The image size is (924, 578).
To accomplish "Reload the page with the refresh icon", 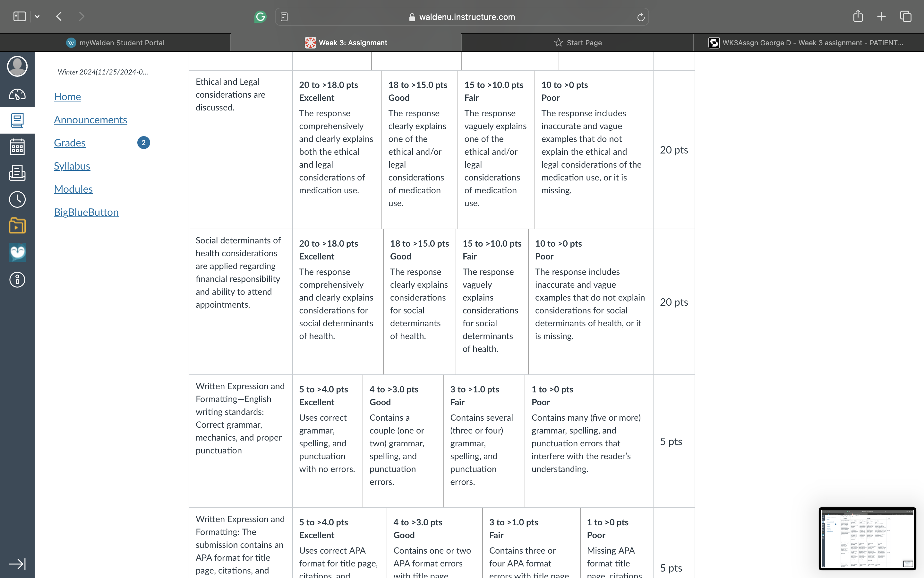I will (641, 17).
